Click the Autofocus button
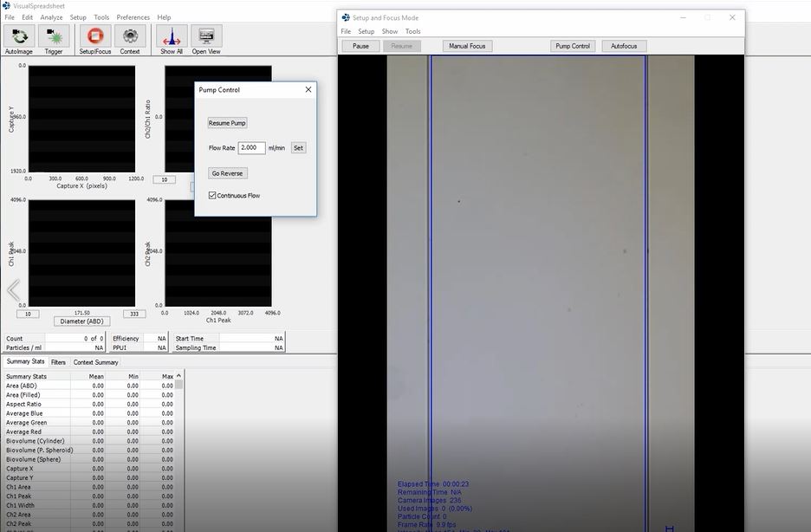 [624, 46]
